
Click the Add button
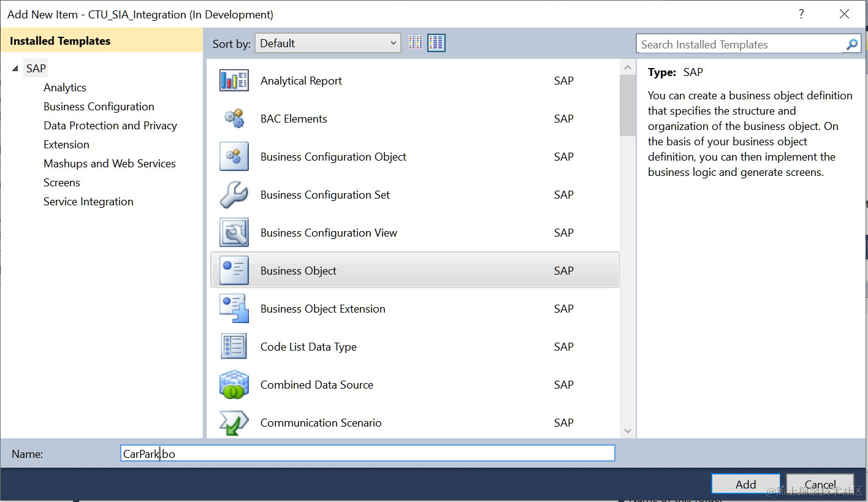tap(746, 484)
